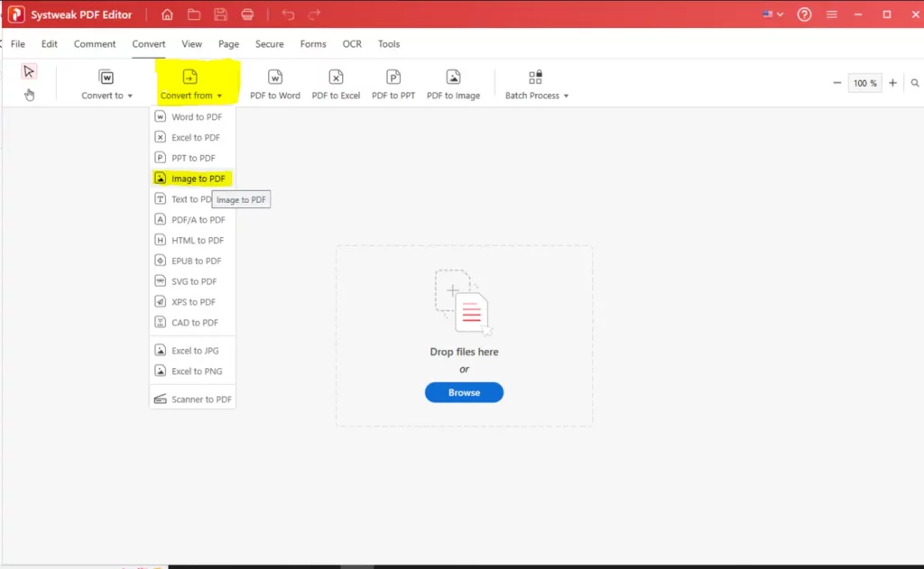
Task: Save the document with the Save icon
Action: pos(219,14)
